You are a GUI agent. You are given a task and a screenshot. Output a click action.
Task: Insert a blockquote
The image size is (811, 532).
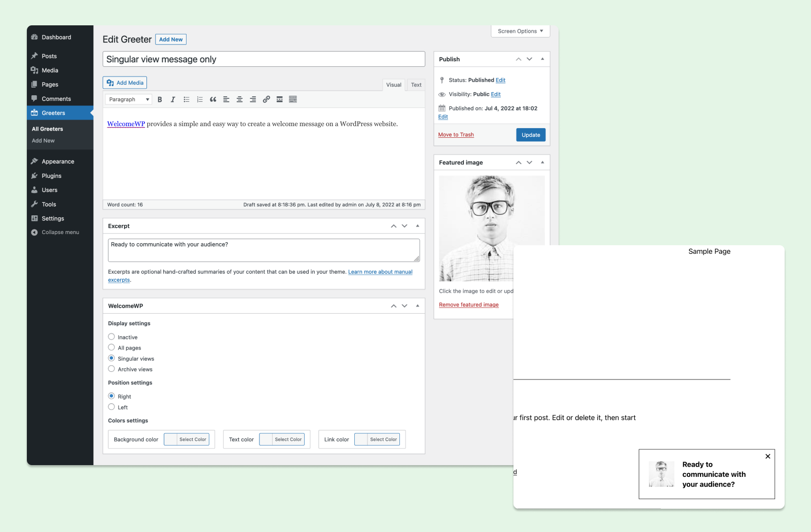pos(213,99)
